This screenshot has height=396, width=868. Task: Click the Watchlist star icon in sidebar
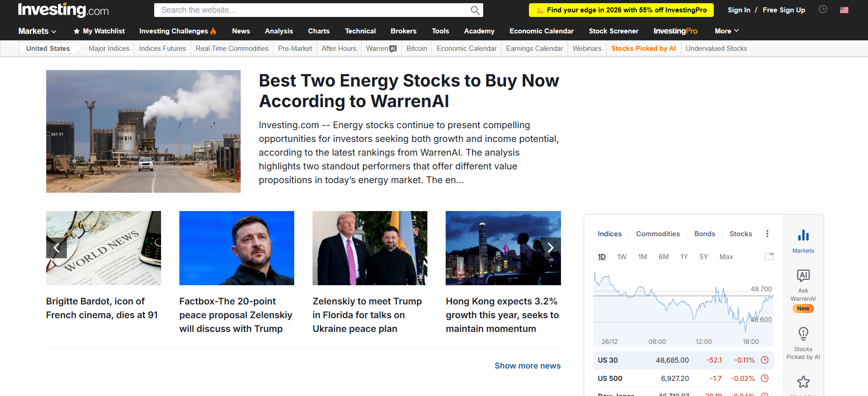803,382
